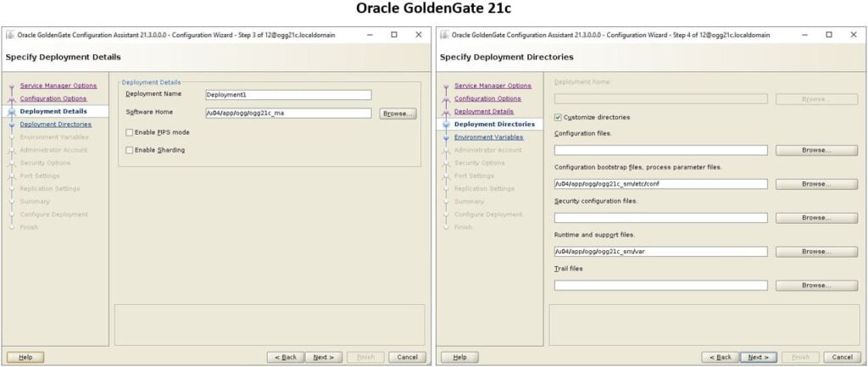
Task: Maximize the Step 3 Configuration Wizard window
Action: [x=393, y=35]
